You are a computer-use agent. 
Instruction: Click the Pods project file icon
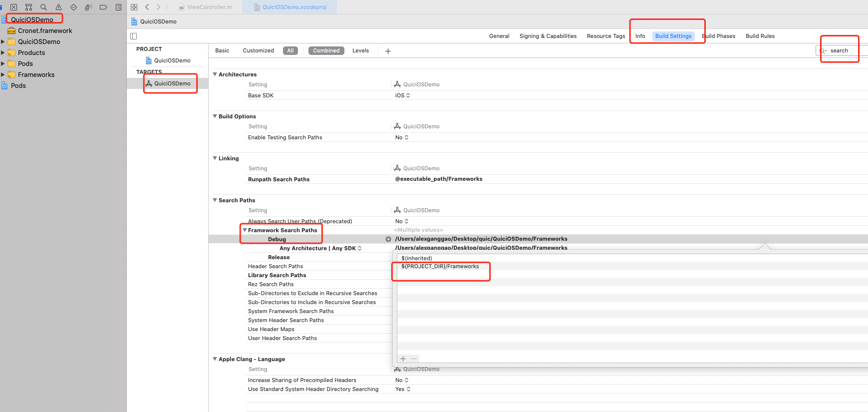click(x=4, y=85)
